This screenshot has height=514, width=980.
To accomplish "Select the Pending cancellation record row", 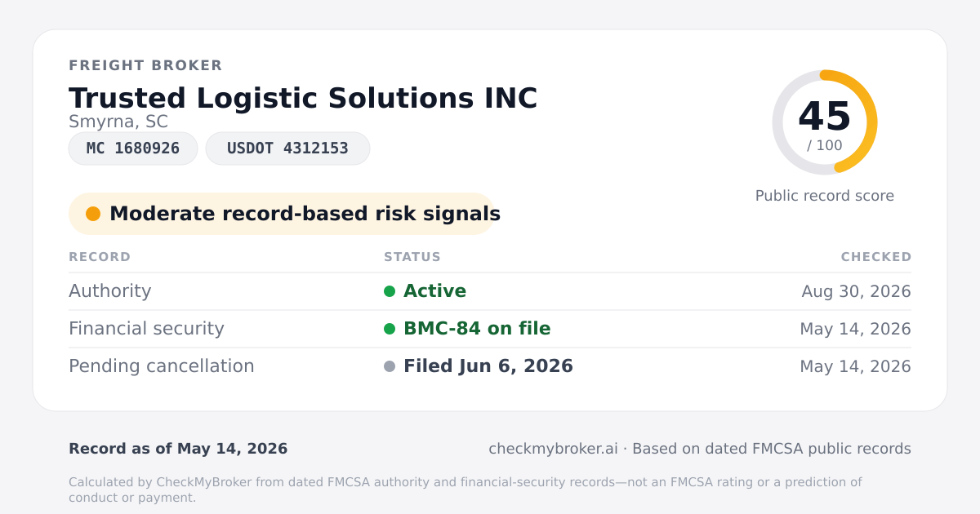I will [490, 366].
